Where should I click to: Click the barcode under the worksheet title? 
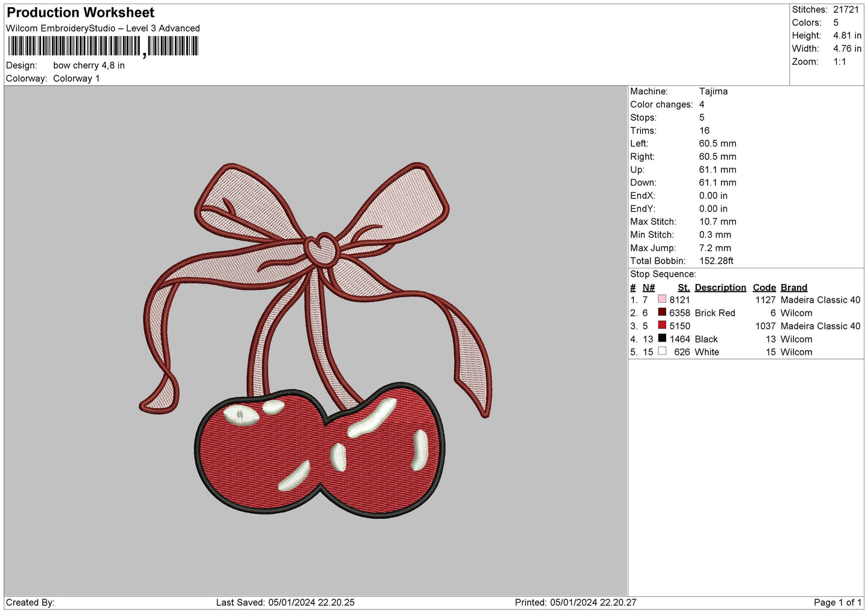[x=103, y=46]
